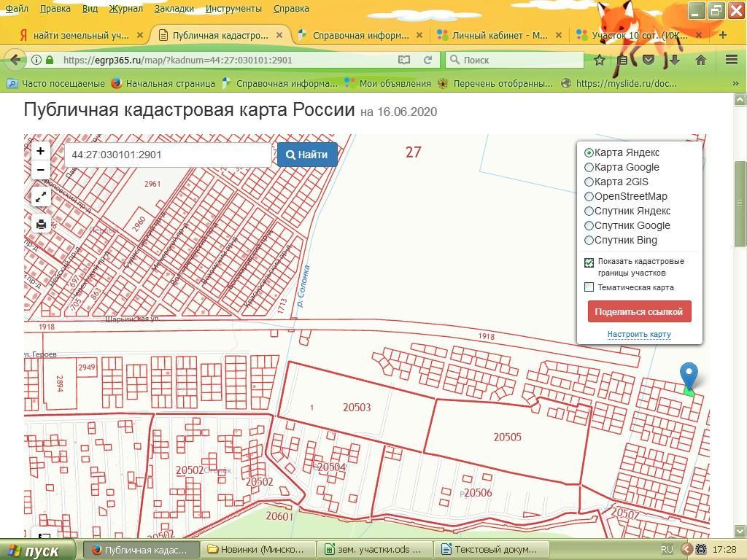The height and width of the screenshot is (560, 747).
Task: Bookmark this page with the star icon
Action: tap(600, 60)
